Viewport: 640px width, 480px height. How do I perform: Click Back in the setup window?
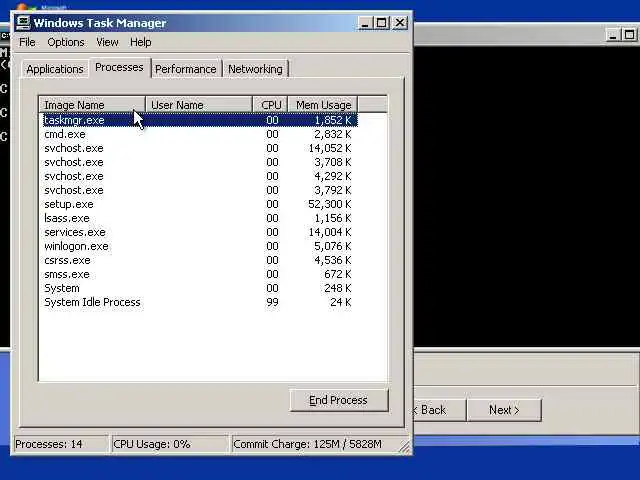[x=439, y=409]
